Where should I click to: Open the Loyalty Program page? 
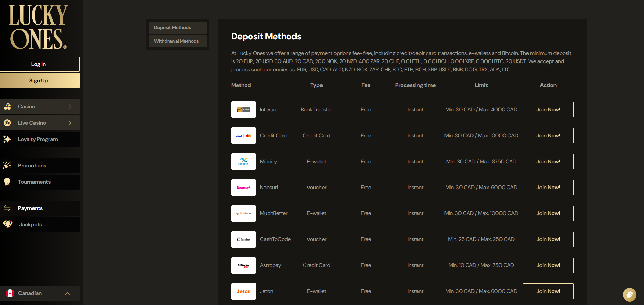click(40, 139)
